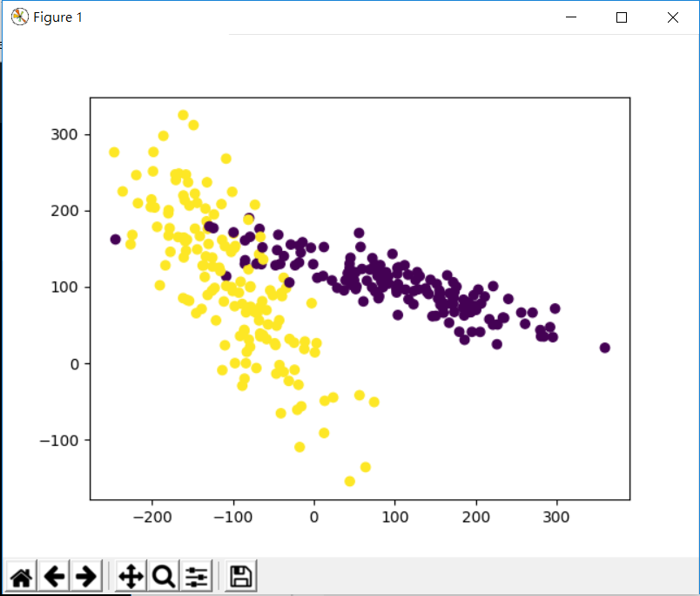The height and width of the screenshot is (596, 700).
Task: Open the Configure subplots dialog
Action: tap(197, 576)
